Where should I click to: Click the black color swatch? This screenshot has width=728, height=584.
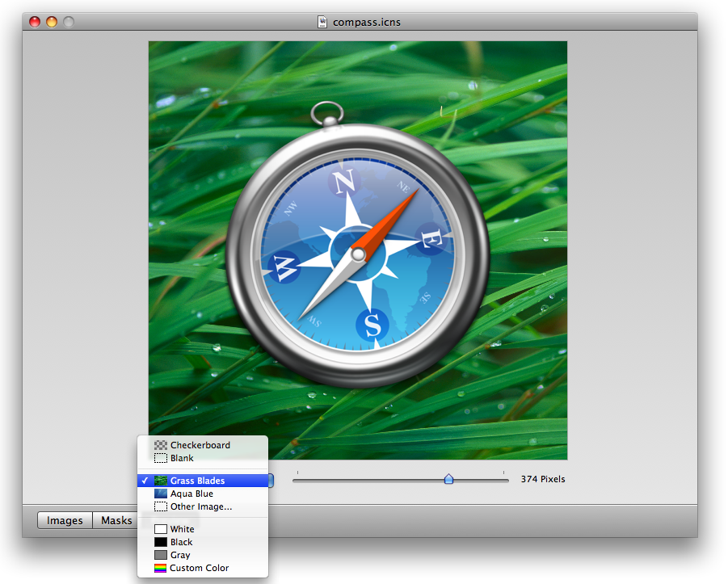[x=161, y=542]
